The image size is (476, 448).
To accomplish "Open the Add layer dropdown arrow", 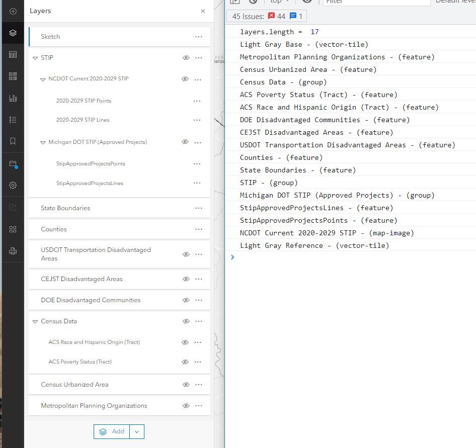I will [137, 431].
